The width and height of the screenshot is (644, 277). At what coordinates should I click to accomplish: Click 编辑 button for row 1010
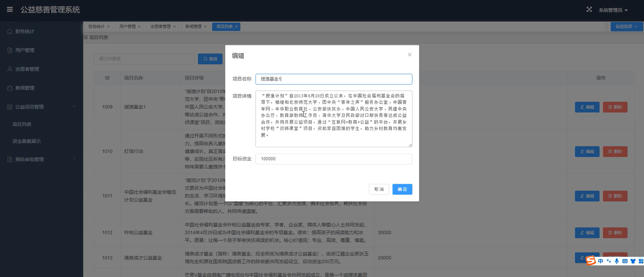click(587, 152)
